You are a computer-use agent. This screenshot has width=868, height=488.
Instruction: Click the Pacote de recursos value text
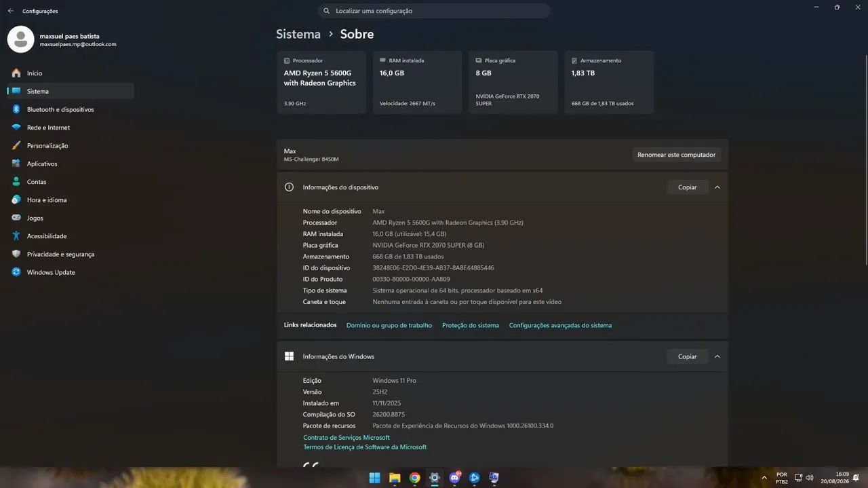(462, 426)
